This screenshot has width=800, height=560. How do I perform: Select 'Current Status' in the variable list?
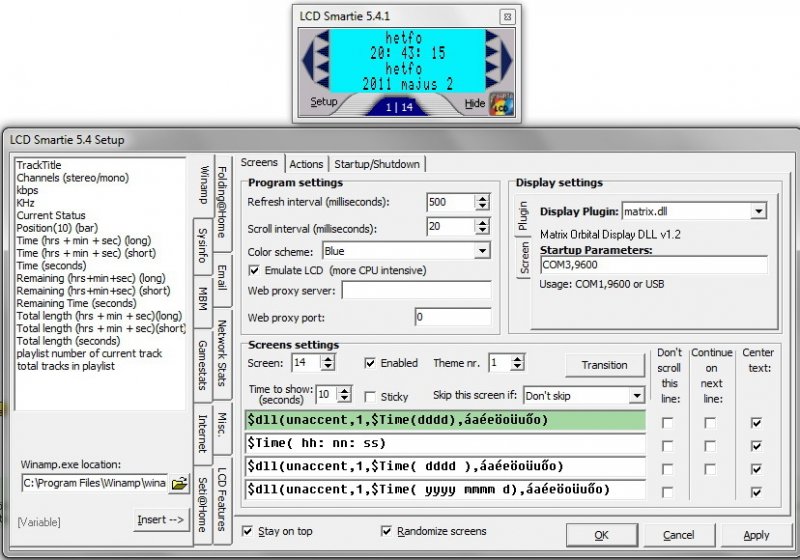pyautogui.click(x=51, y=215)
